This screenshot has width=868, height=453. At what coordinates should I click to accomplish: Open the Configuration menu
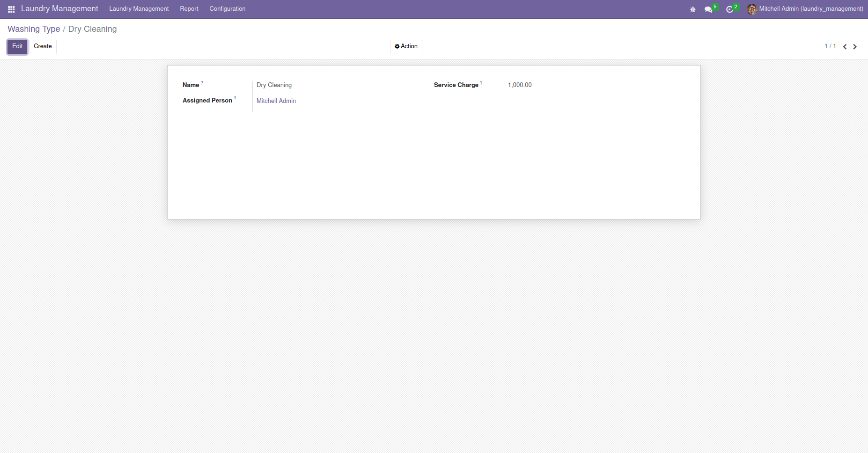coord(228,9)
